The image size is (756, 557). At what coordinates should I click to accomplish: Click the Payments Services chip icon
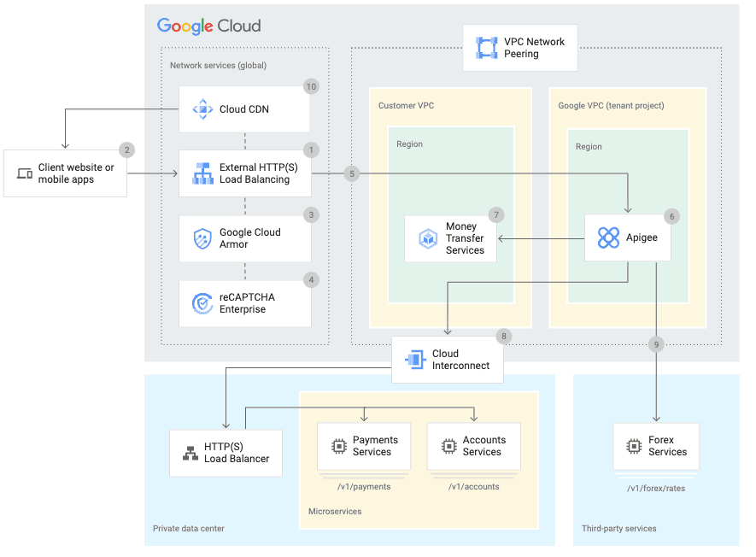(x=338, y=446)
